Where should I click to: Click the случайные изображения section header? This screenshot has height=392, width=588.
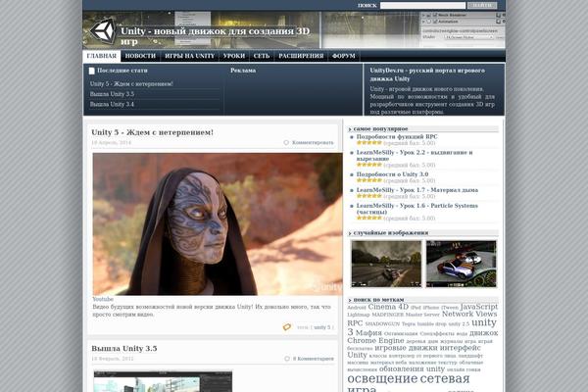coord(390,233)
